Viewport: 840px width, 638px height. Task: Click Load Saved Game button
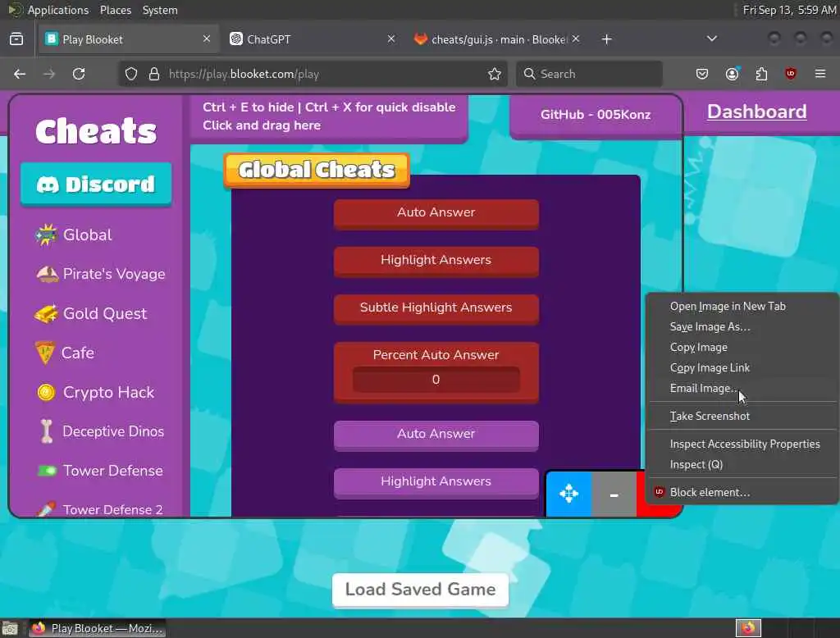pos(420,590)
